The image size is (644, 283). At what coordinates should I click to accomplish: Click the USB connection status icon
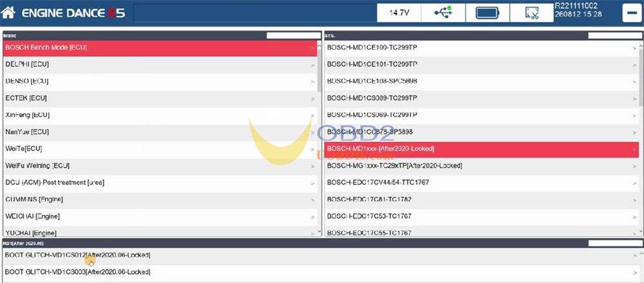point(443,13)
